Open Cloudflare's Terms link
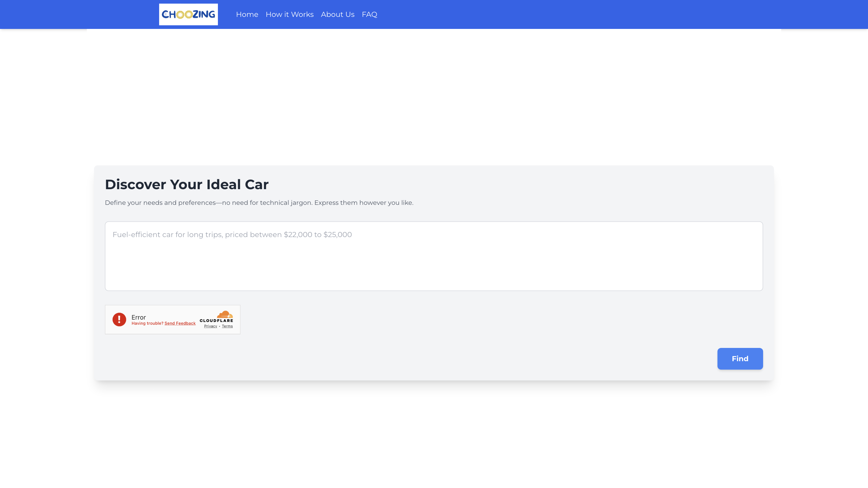This screenshot has width=868, height=488. click(227, 326)
